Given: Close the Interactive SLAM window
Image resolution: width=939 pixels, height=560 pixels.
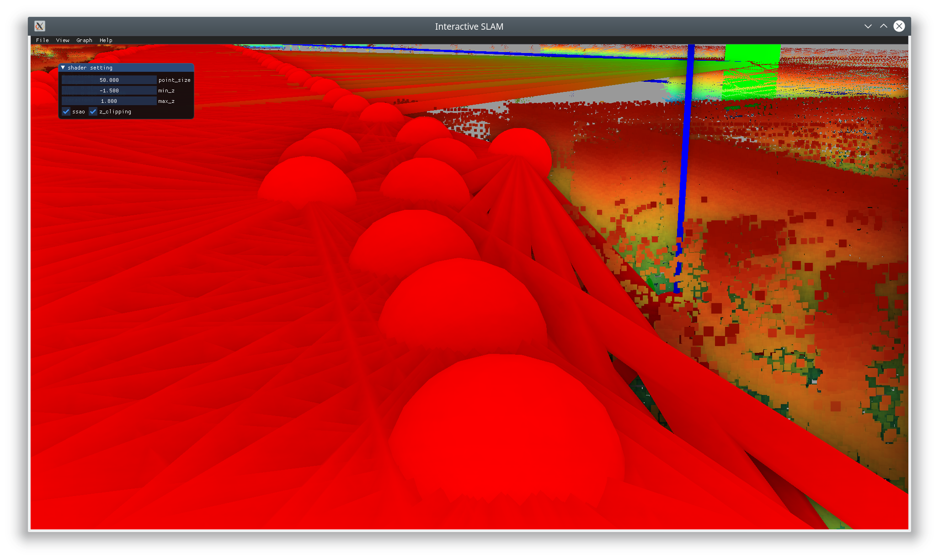Looking at the screenshot, I should tap(899, 26).
